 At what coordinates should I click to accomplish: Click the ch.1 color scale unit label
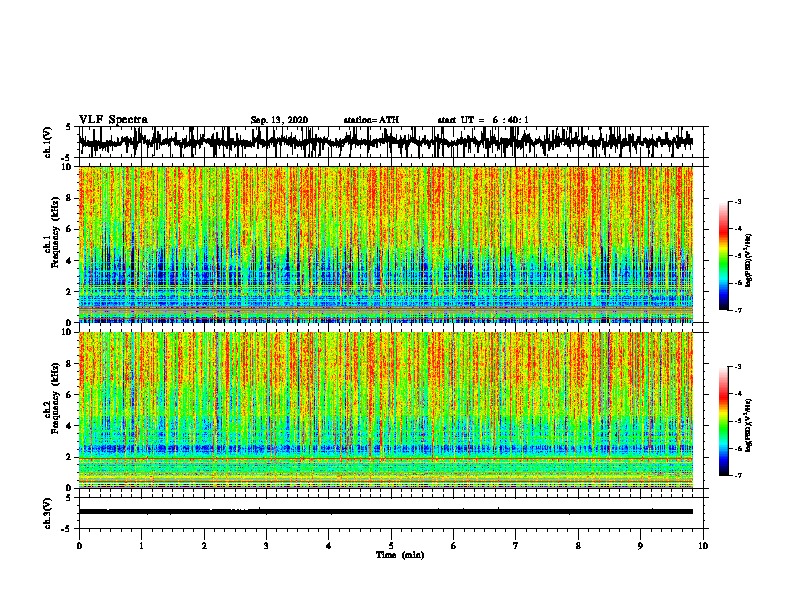(x=749, y=260)
